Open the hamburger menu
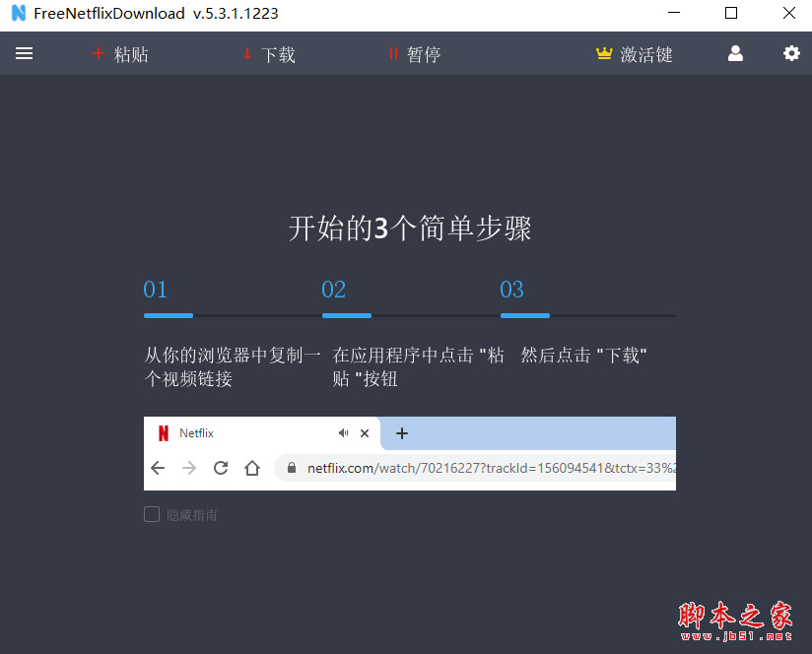812x654 pixels. click(24, 53)
